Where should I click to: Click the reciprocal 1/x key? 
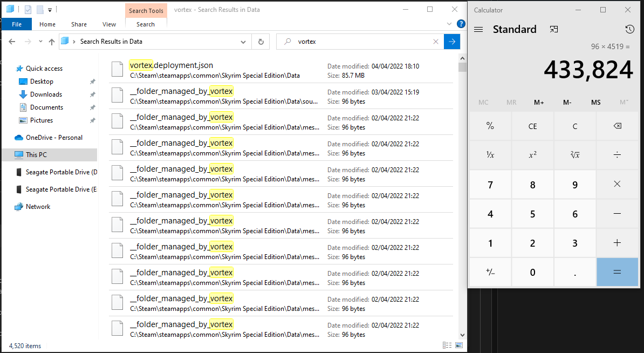pyautogui.click(x=490, y=155)
